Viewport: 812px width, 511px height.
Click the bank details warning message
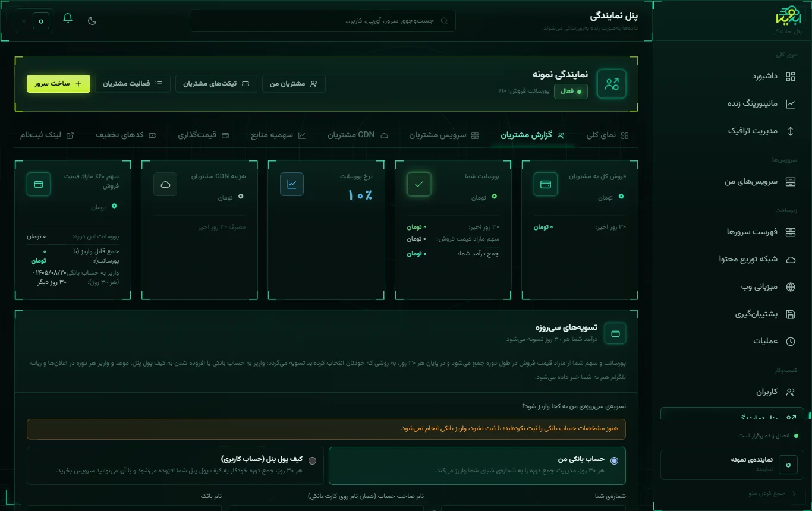click(x=326, y=429)
